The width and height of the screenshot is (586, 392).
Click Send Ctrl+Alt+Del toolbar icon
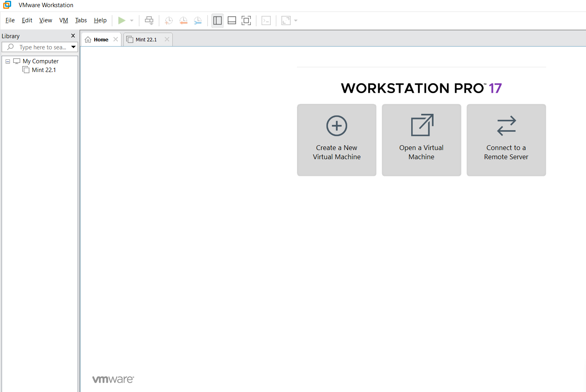(149, 20)
